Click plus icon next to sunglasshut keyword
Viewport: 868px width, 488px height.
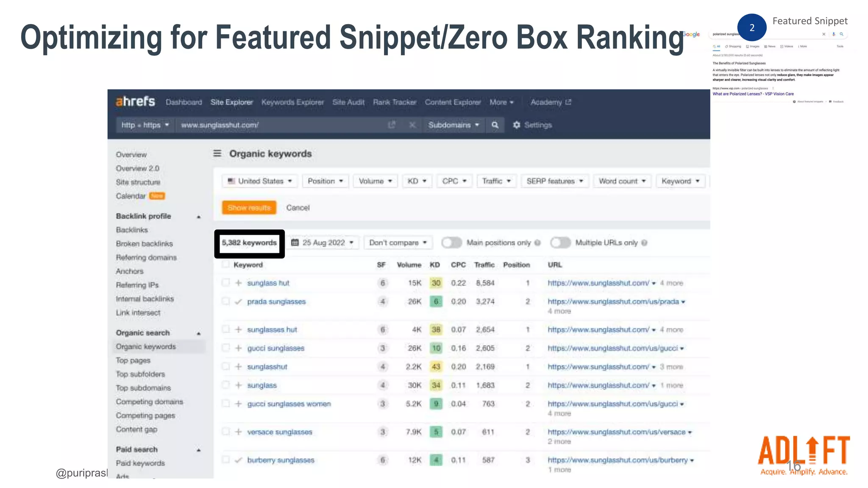[238, 366]
